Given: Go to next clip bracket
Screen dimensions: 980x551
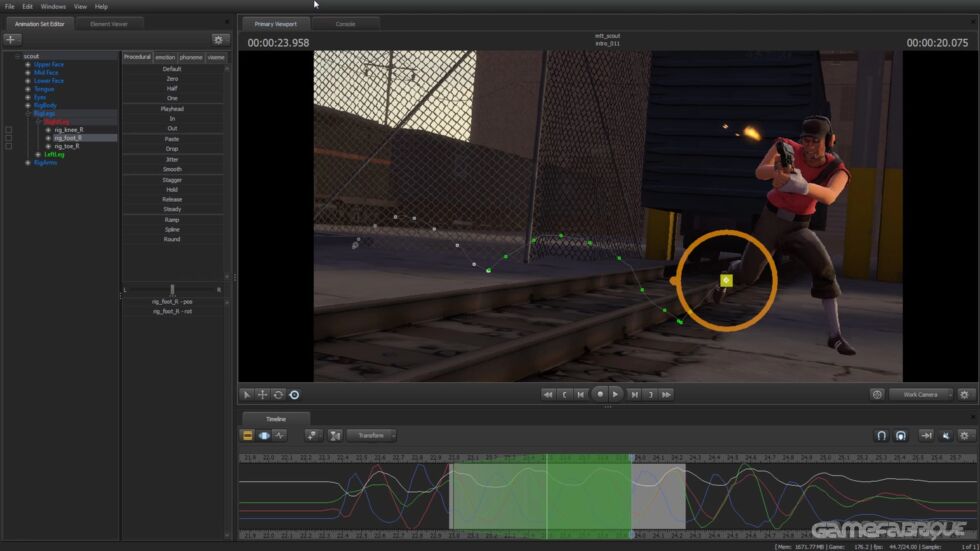Looking at the screenshot, I should [x=651, y=395].
